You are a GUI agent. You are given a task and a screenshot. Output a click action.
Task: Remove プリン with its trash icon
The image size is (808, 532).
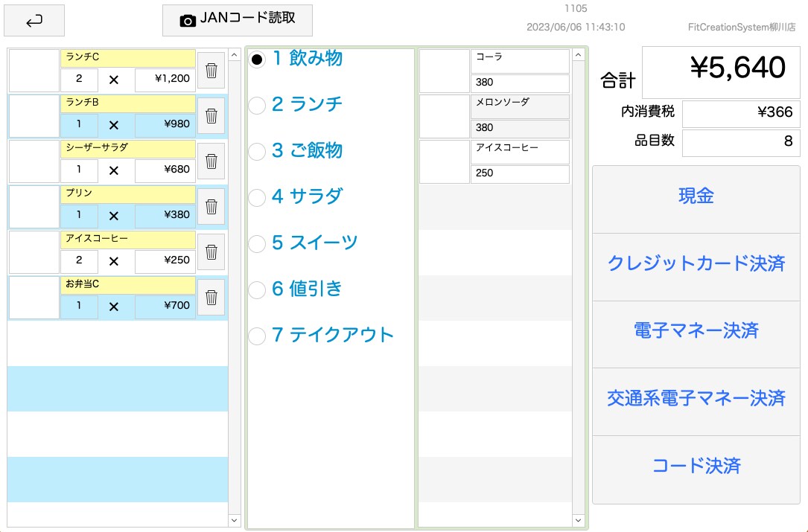[211, 207]
